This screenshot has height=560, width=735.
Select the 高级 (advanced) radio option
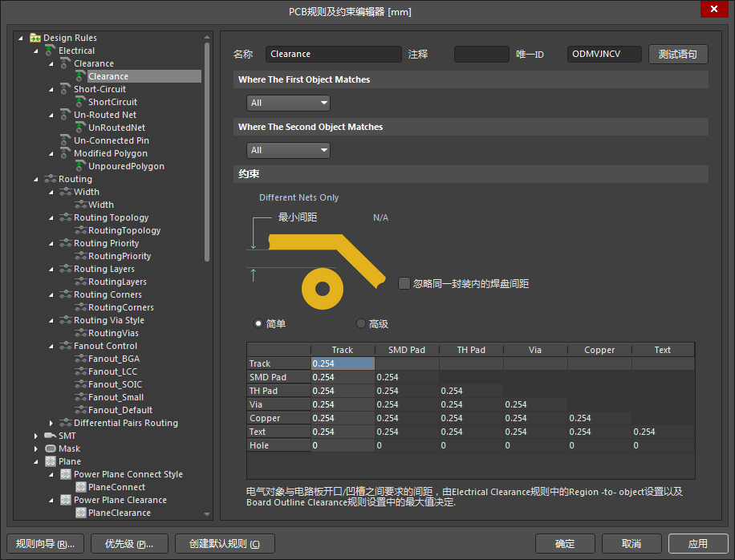(360, 323)
